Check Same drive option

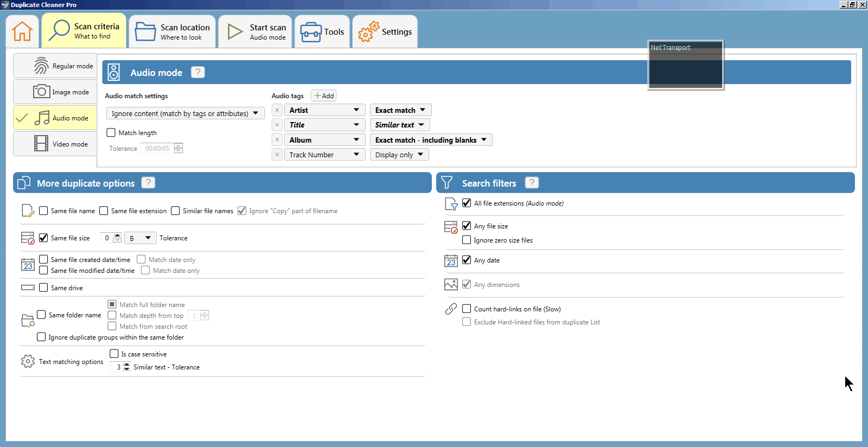(43, 288)
